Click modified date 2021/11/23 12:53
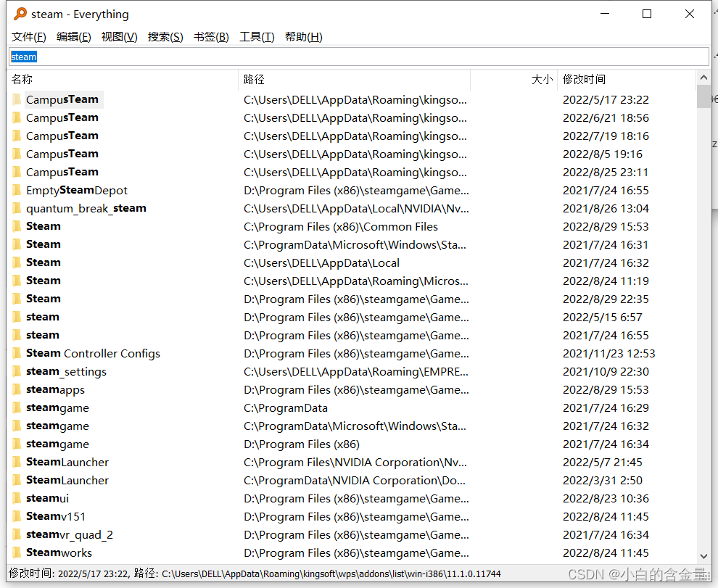Viewport: 718px width, 588px height. click(x=608, y=354)
